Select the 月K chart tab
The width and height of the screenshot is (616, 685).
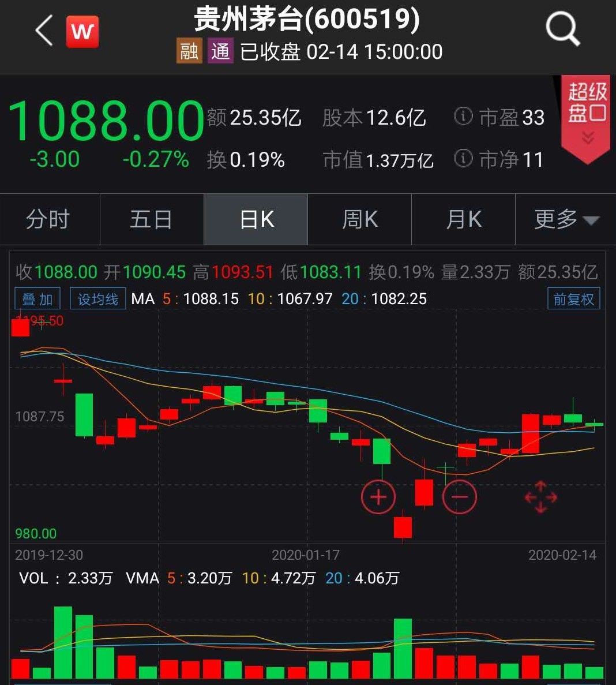pos(464,219)
